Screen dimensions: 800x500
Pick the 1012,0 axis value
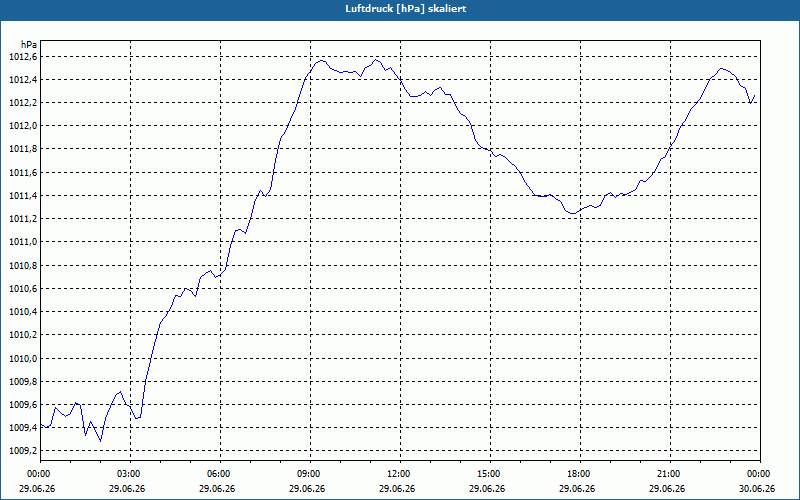23,126
